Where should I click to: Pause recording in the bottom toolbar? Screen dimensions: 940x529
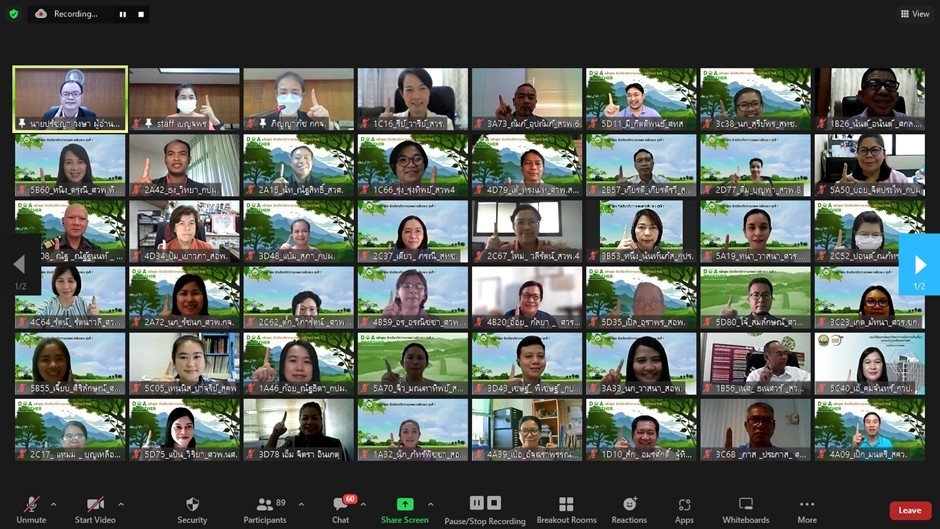(x=477, y=503)
